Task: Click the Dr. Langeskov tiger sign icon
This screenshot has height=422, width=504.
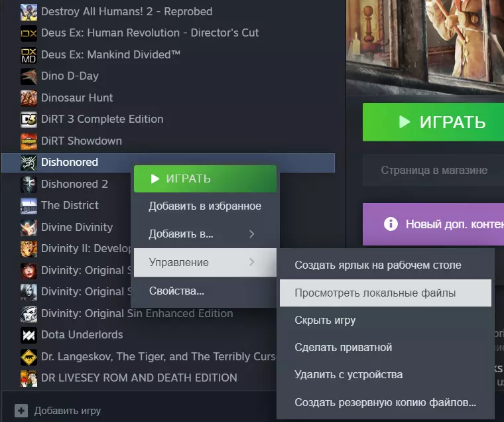Action: [29, 357]
